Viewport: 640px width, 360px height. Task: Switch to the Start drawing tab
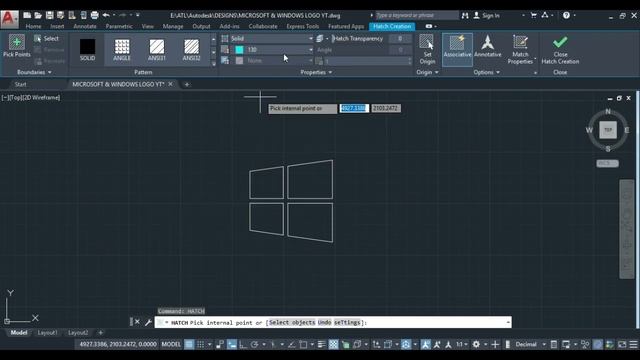20,84
